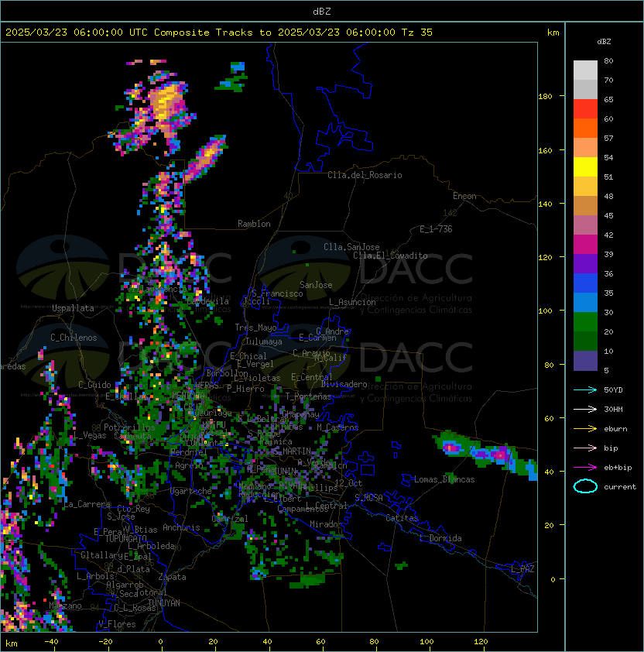
Task: Click the radar echo band above Lomas_Blancas
Action: click(x=485, y=455)
